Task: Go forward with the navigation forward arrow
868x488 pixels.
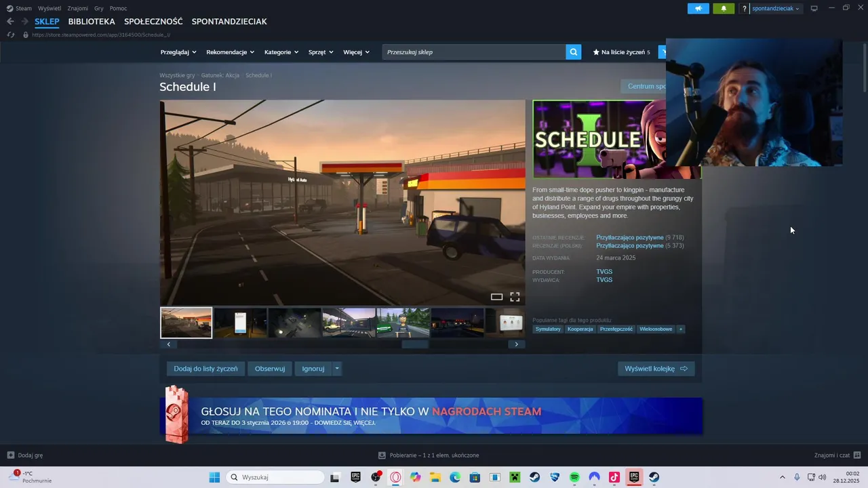Action: 25,22
